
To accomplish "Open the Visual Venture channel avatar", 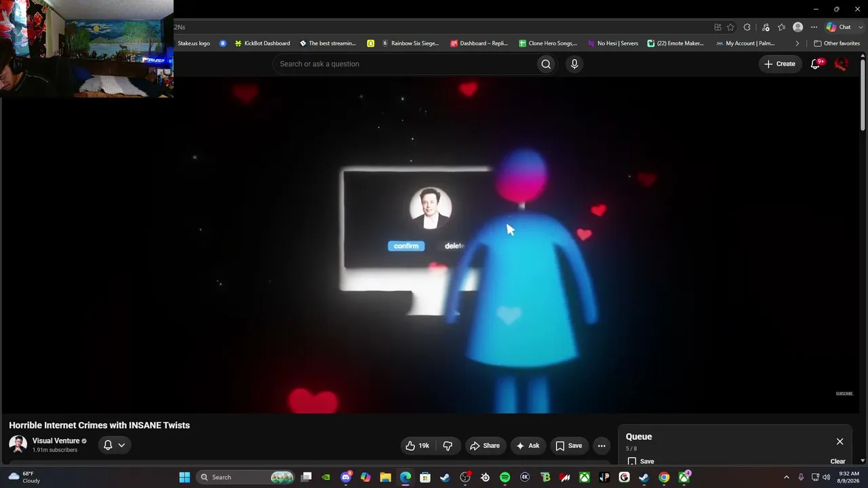I will click(18, 445).
